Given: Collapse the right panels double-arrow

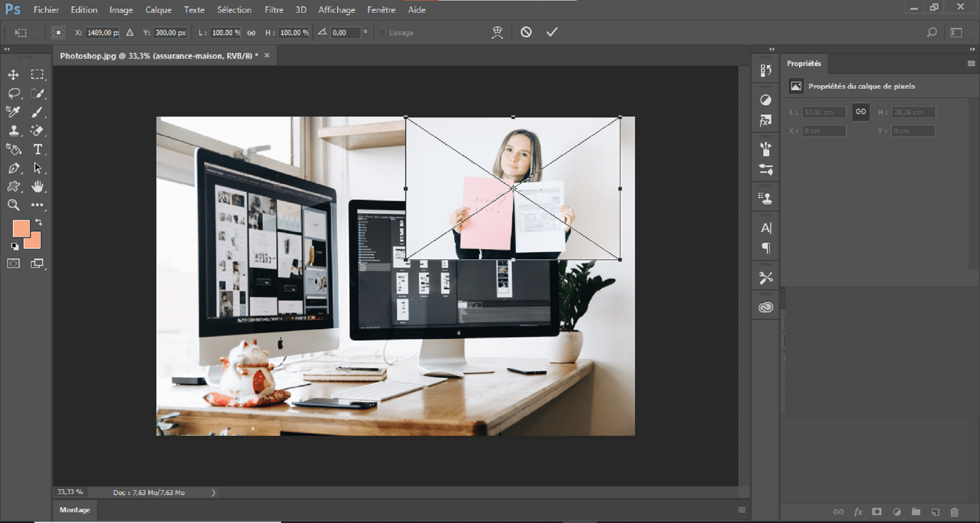Looking at the screenshot, I should click(972, 49).
